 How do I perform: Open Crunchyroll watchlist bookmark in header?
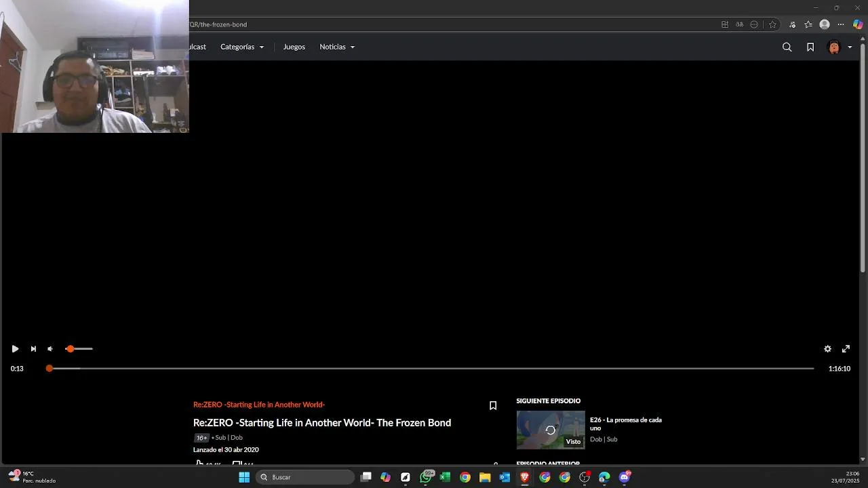click(810, 47)
